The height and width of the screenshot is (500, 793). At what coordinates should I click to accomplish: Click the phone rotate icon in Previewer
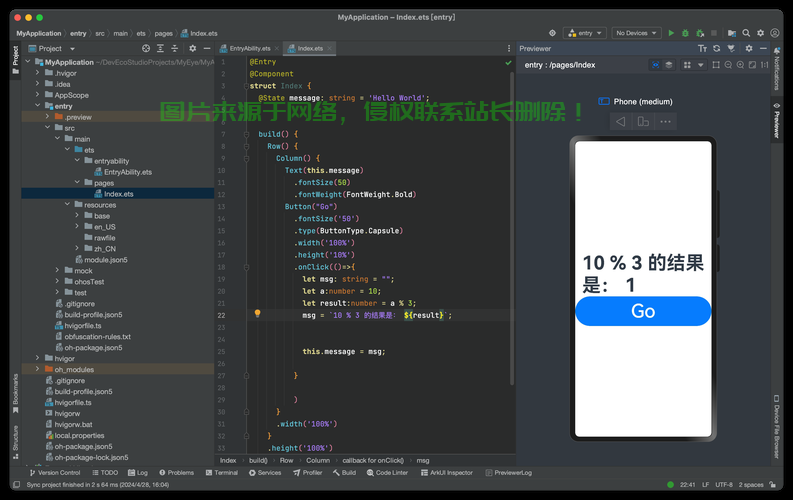tap(643, 122)
